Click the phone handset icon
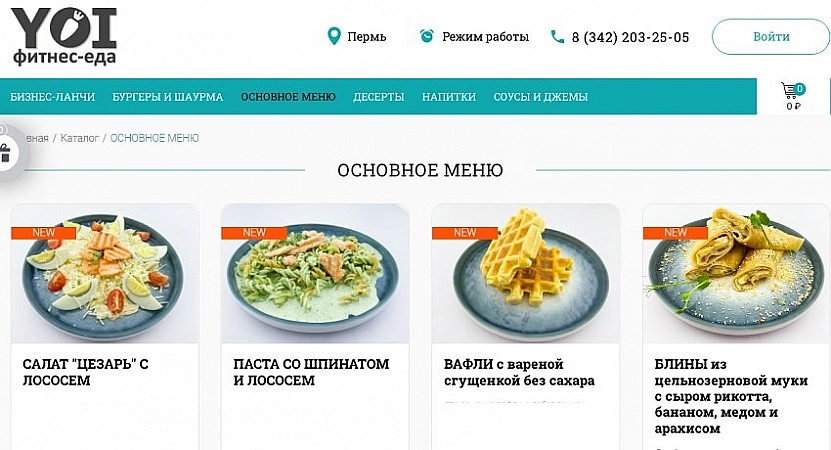Image resolution: width=831 pixels, height=450 pixels. pos(558,37)
